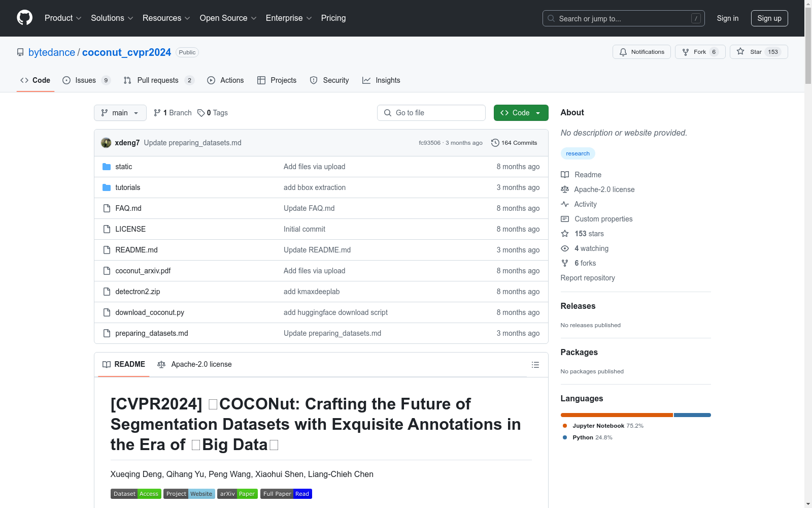Screen dimensions: 812x508
Task: Click the Jupyter Notebook language entry
Action: coord(603,426)
